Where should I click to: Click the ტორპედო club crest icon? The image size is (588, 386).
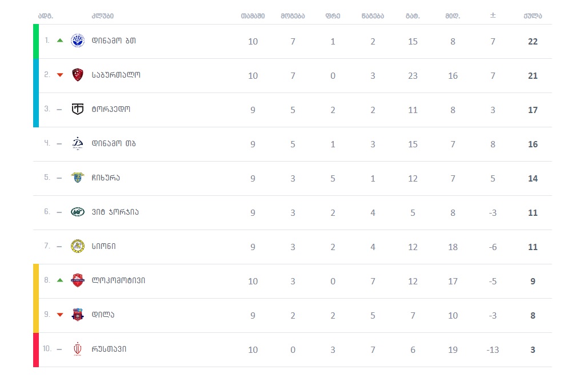tap(78, 109)
